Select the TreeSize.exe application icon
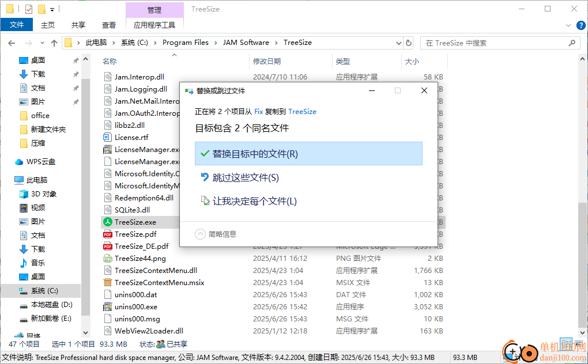Screen dimensions: 588x364 point(108,222)
